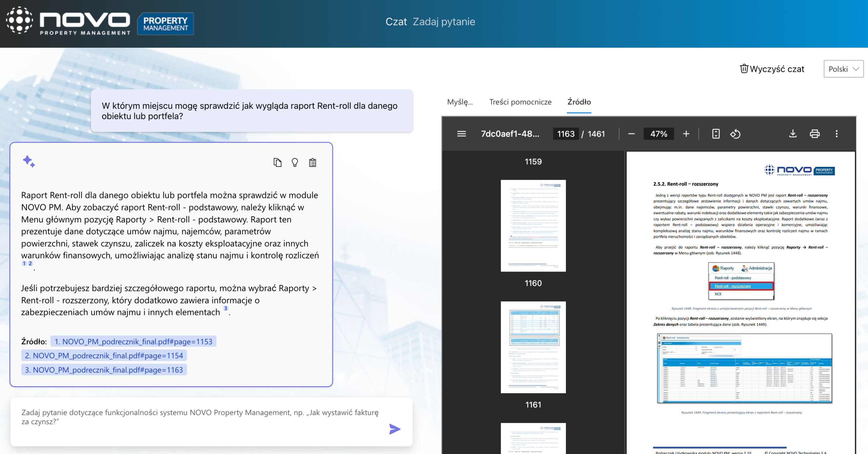Click heading 2.5.2. Rent-roll – rozszerzony in PDF
This screenshot has height=454, width=868.
(686, 184)
